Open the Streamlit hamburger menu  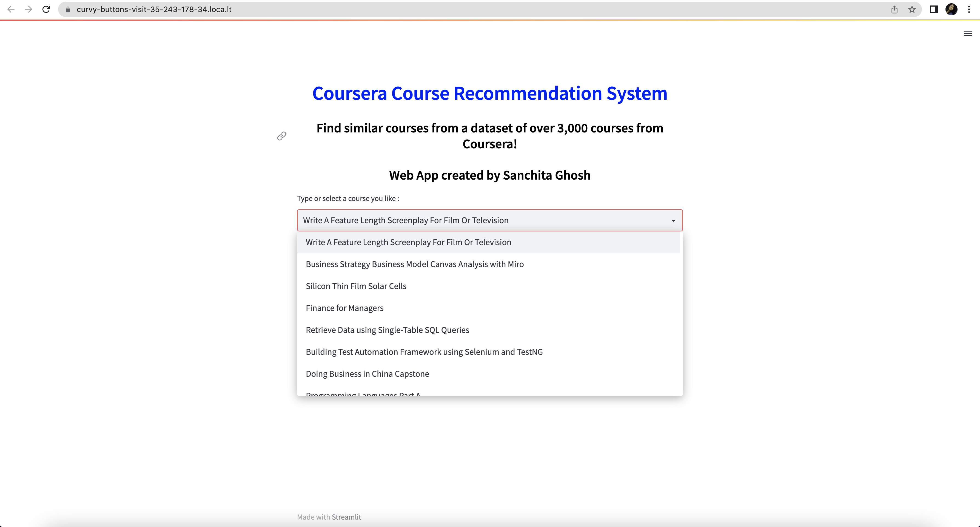(967, 33)
